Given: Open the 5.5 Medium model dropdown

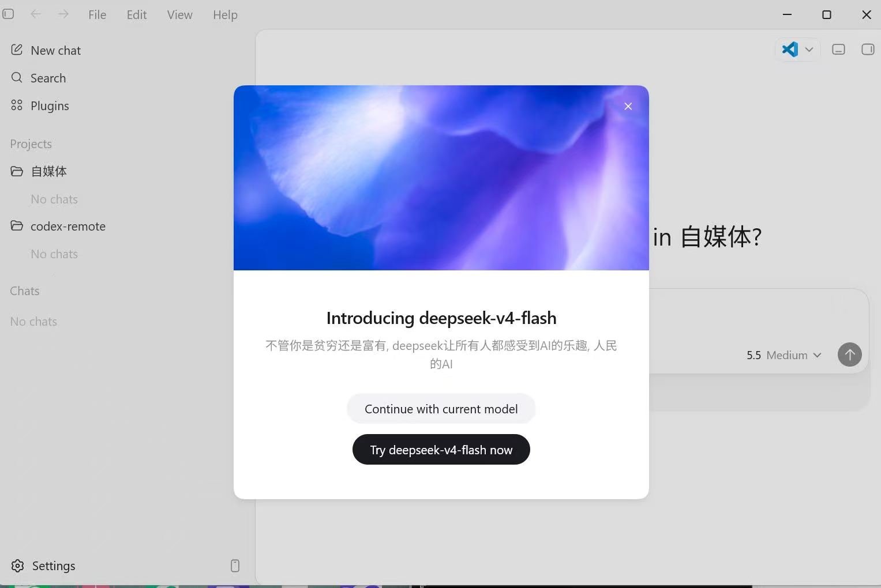Looking at the screenshot, I should point(783,355).
